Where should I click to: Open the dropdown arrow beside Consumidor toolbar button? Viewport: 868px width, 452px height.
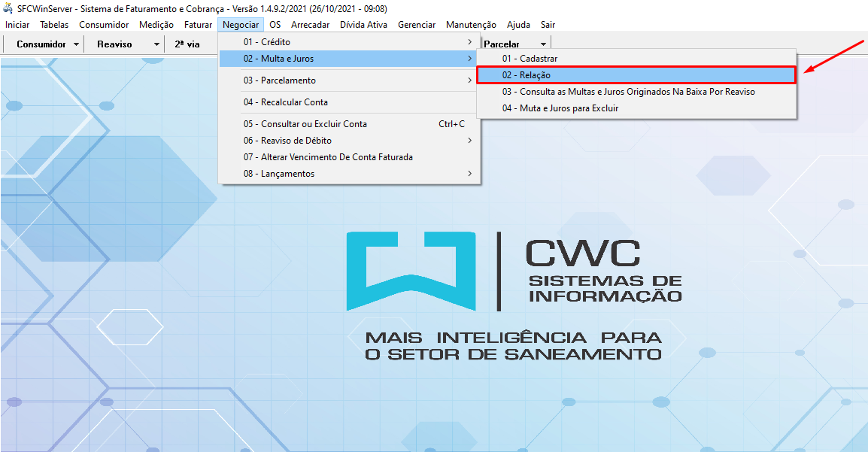click(x=77, y=44)
